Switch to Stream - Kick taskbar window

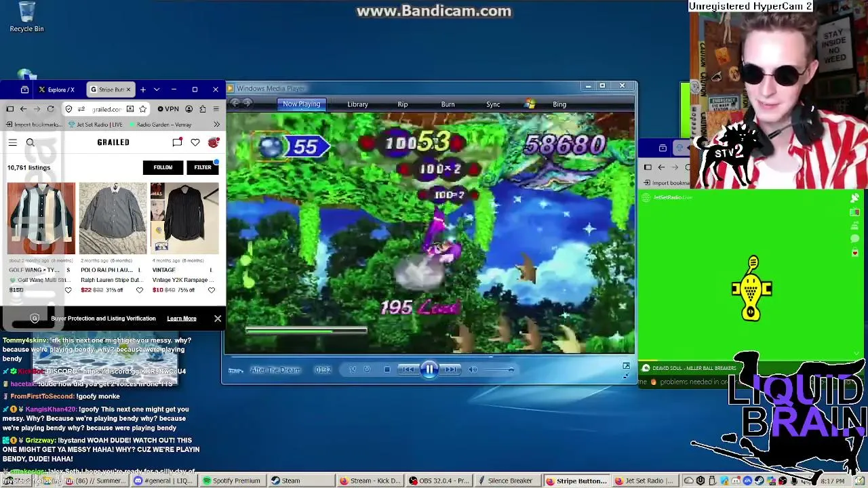coord(370,481)
